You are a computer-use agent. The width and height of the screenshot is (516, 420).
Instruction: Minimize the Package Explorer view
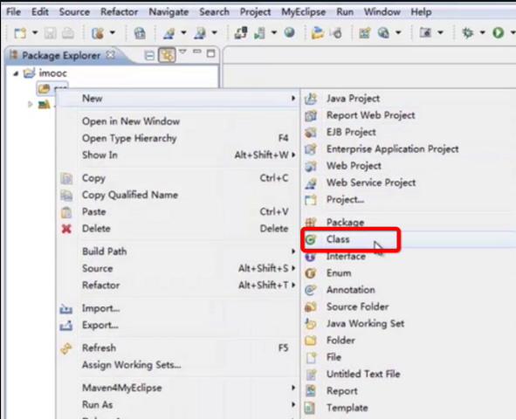[196, 52]
